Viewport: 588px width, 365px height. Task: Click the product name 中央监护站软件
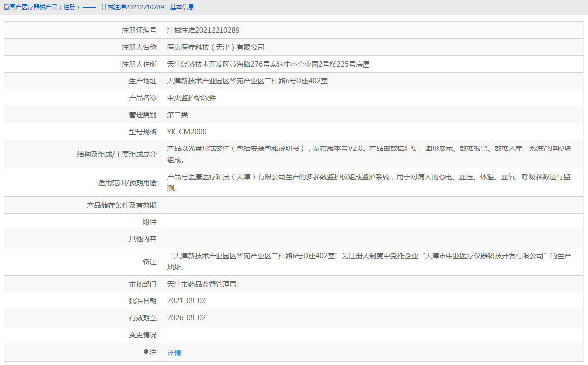[x=191, y=98]
